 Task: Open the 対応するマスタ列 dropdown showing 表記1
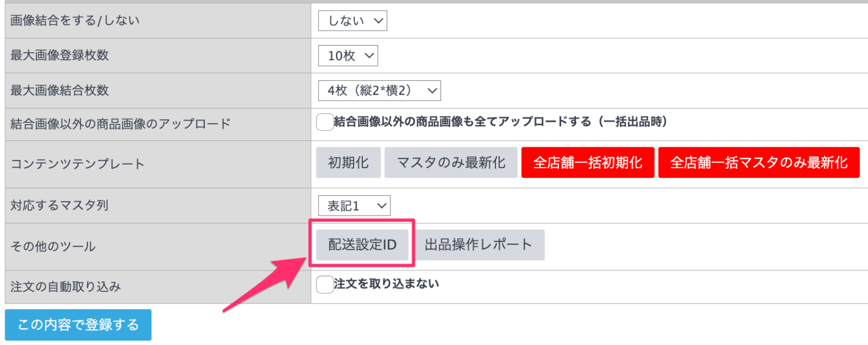(354, 205)
